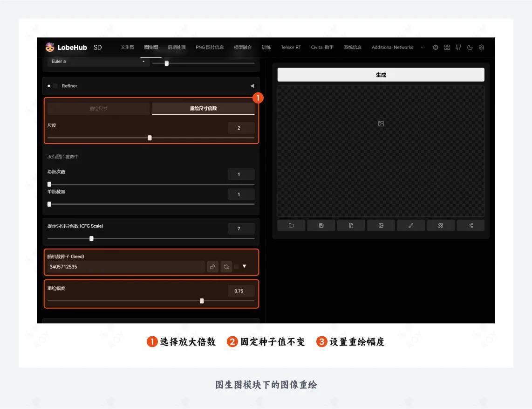Send output to img2img via picture icon
Image resolution: width=532 pixels, height=409 pixels.
(x=381, y=226)
